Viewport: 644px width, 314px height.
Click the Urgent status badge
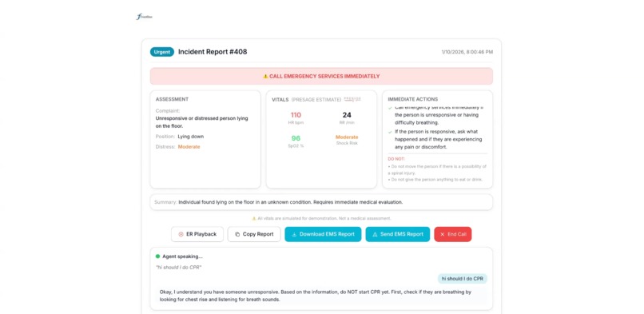pos(162,52)
